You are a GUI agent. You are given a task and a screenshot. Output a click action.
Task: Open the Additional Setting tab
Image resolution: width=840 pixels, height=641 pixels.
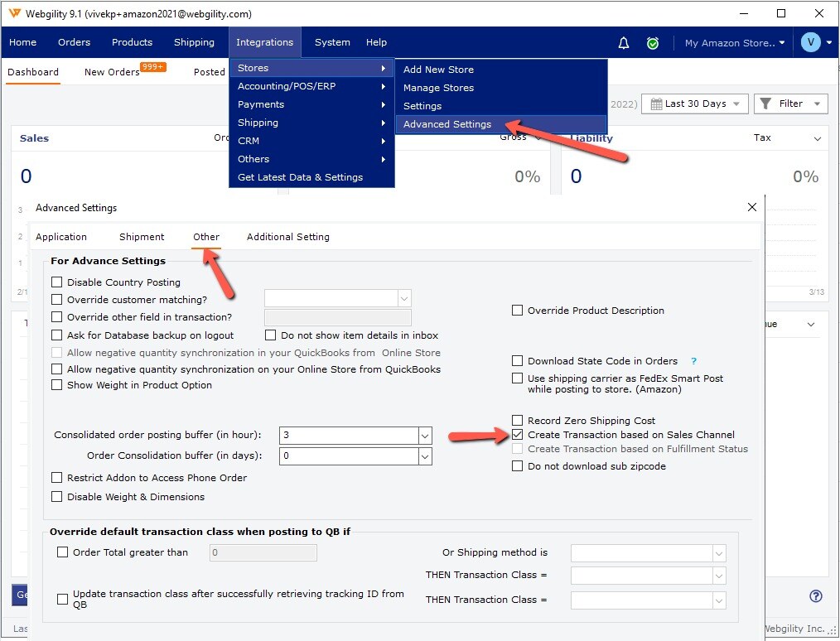tap(288, 237)
